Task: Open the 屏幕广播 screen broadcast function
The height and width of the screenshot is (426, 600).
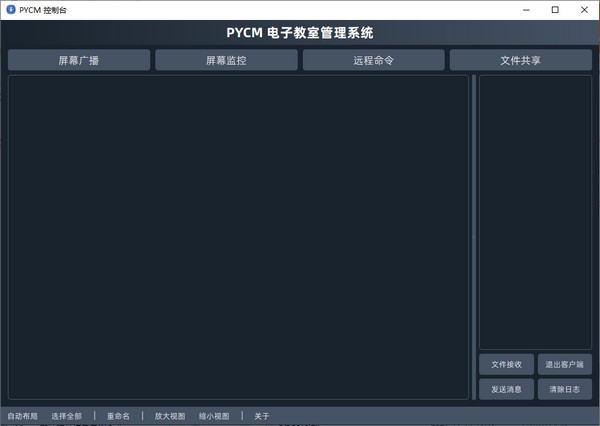Action: click(79, 60)
